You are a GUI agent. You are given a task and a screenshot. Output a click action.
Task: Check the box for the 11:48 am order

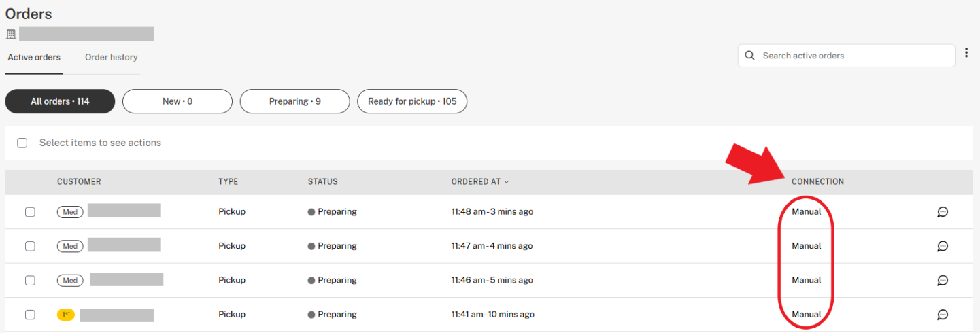[30, 212]
